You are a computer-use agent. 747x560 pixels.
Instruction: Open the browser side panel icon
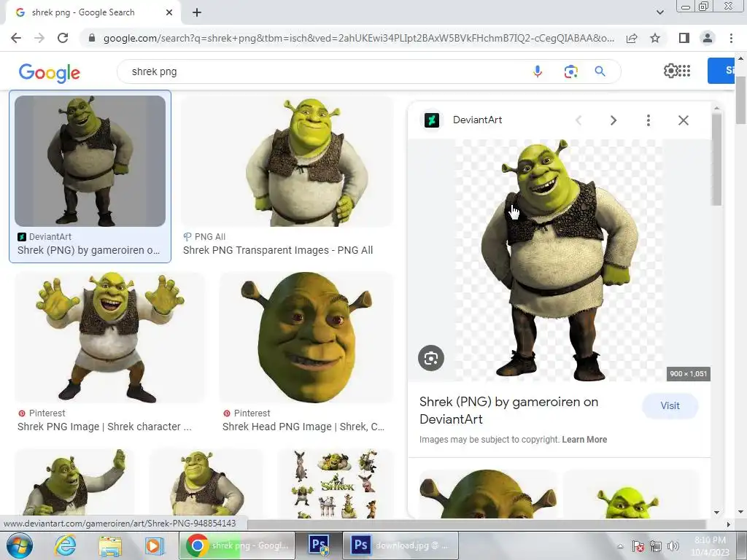(x=684, y=38)
